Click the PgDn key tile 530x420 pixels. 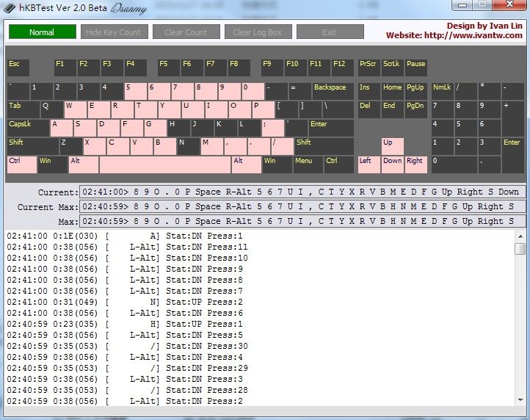[x=416, y=109]
